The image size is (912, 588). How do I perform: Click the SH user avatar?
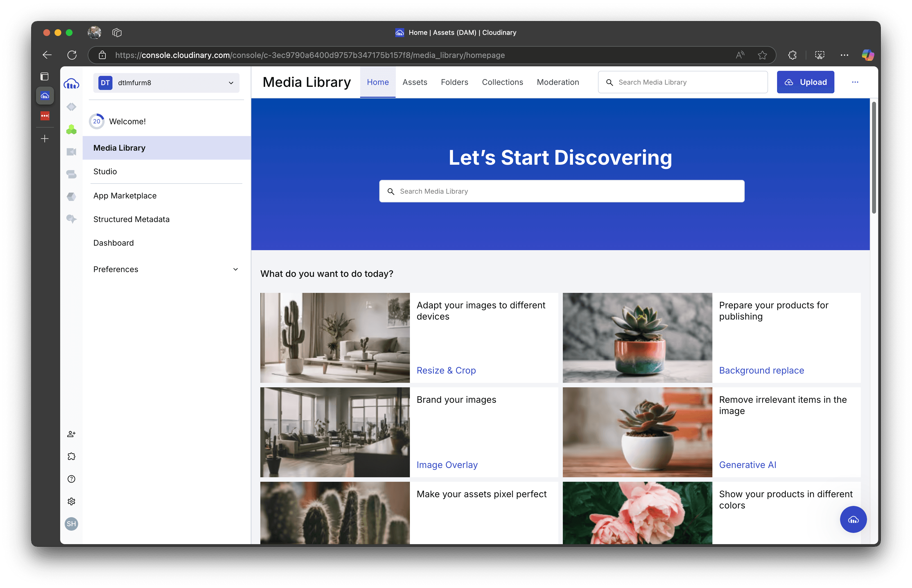pyautogui.click(x=71, y=524)
